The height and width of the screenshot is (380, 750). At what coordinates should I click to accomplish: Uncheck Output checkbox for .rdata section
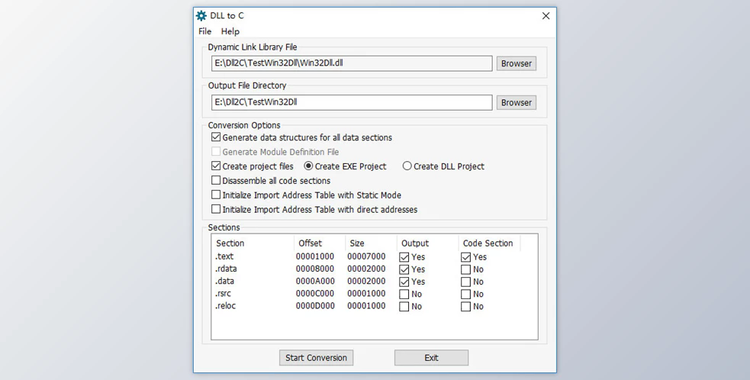coord(404,269)
